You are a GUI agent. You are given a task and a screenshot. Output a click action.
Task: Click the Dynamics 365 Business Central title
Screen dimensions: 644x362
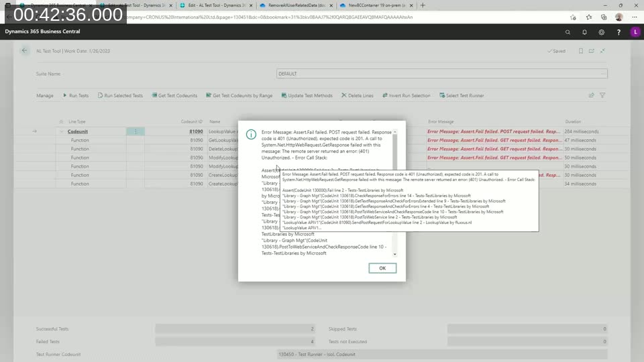pos(42,32)
